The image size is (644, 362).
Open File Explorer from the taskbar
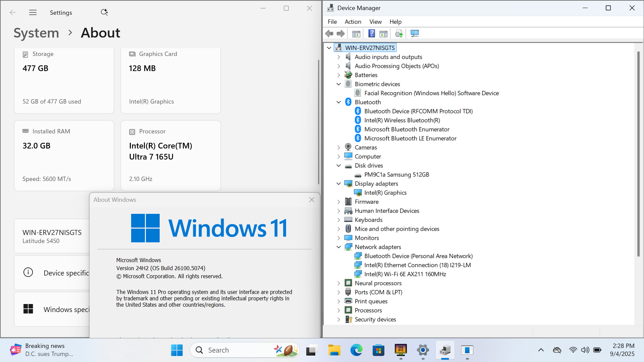tap(334, 350)
